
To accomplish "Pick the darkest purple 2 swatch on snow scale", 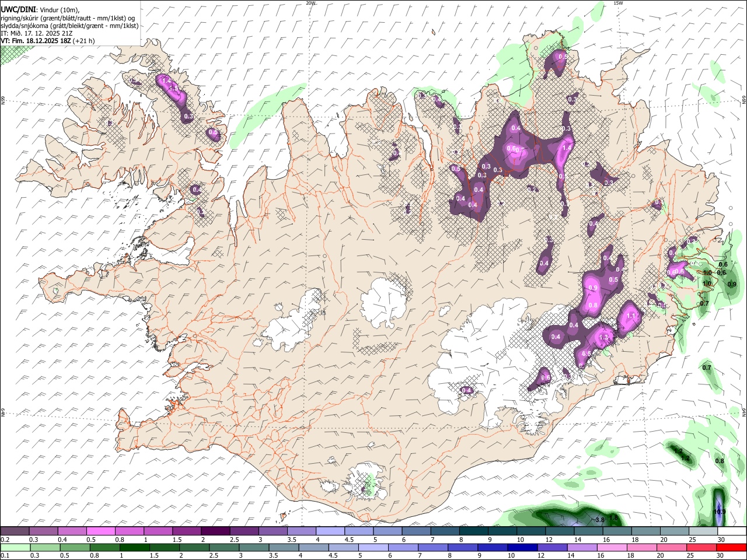I will (x=215, y=531).
